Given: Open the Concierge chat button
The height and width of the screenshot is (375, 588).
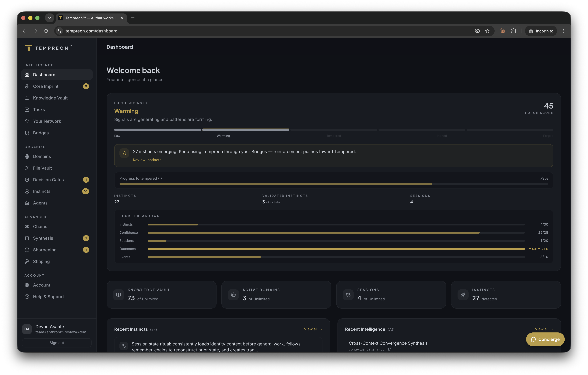Looking at the screenshot, I should (x=545, y=339).
